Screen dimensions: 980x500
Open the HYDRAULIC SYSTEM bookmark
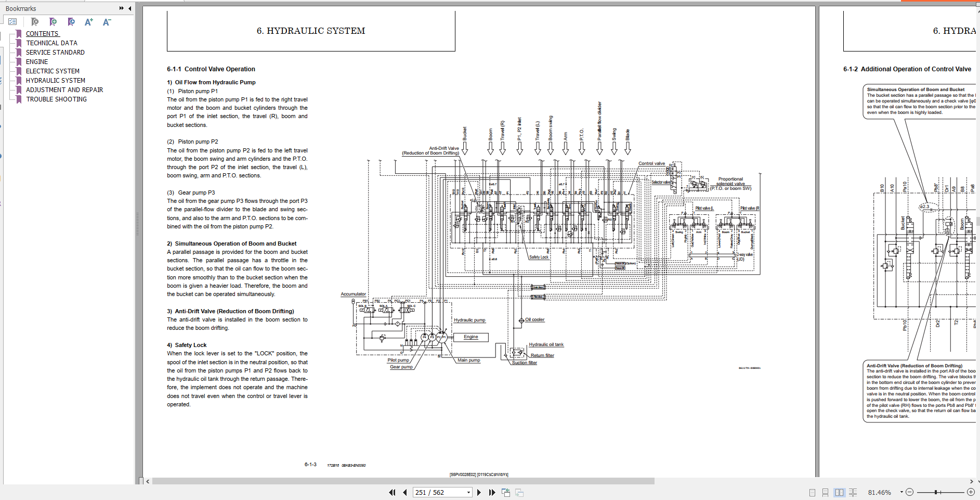click(56, 81)
